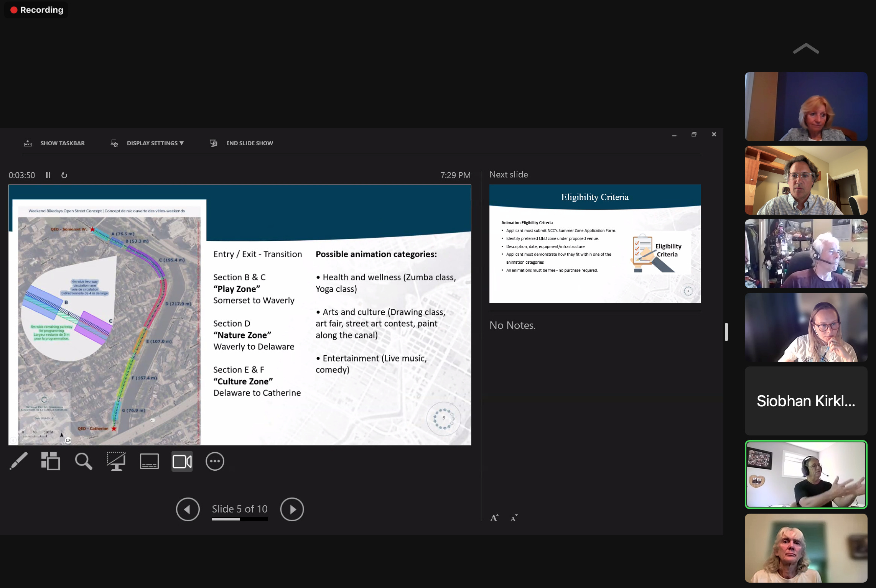
Task: Toggle subtitles on the presentation
Action: pos(149,461)
